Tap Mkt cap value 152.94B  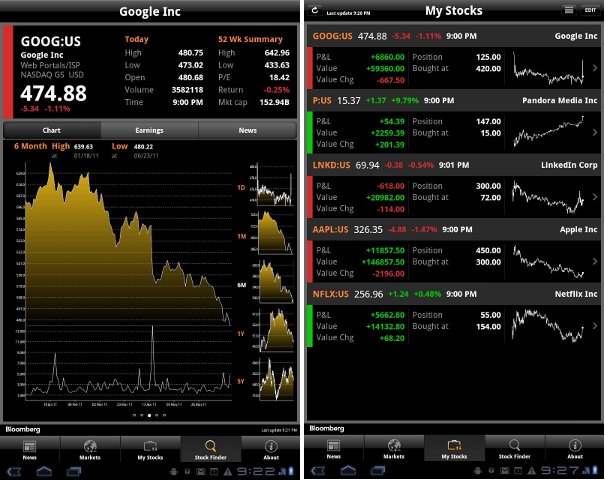pos(274,102)
